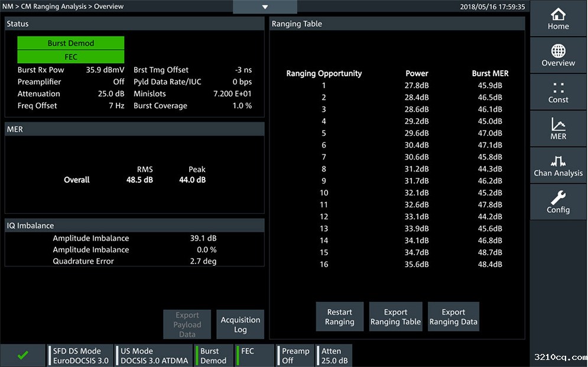Toggle the Preamp Off setting
Image resolution: width=588 pixels, height=367 pixels.
click(x=295, y=355)
